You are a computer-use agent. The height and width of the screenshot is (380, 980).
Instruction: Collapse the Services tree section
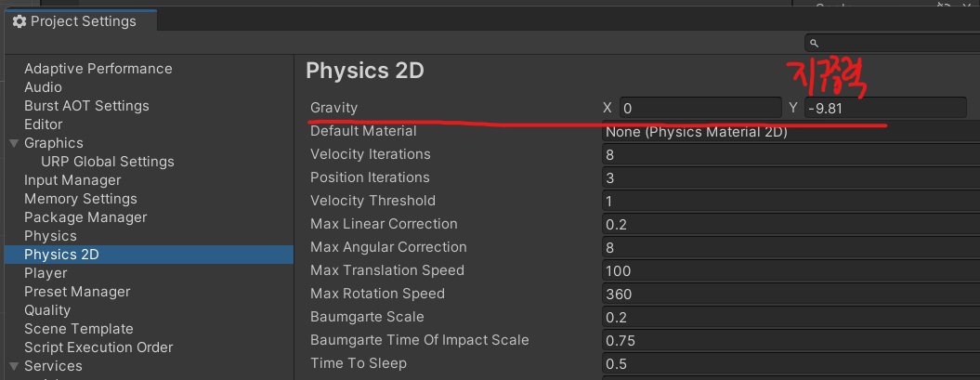tap(13, 366)
